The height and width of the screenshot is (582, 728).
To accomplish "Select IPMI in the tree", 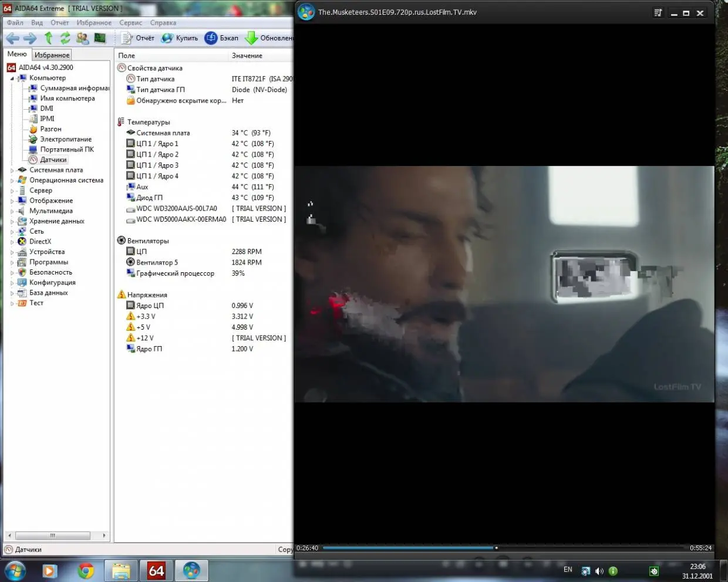I will click(47, 119).
